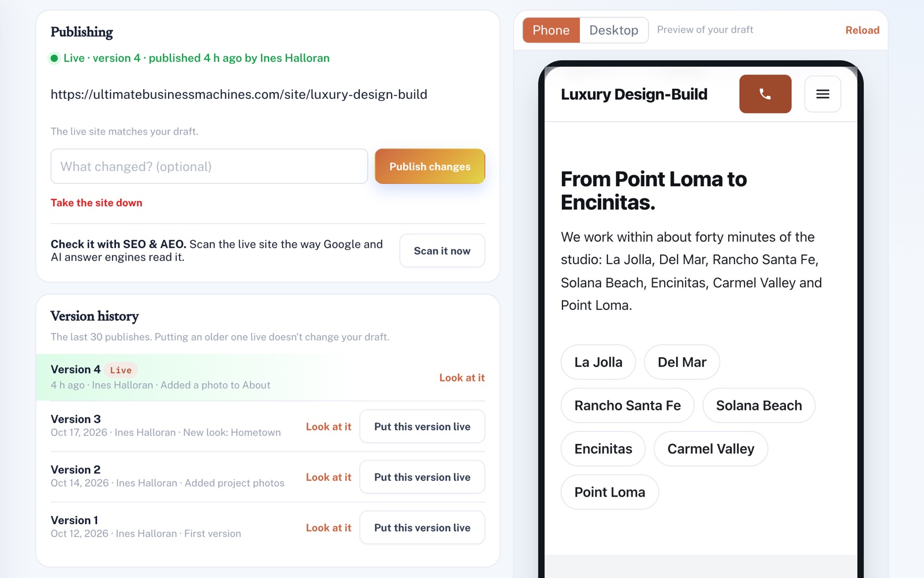This screenshot has height=578, width=924.
Task: Click Take the site down
Action: 96,203
